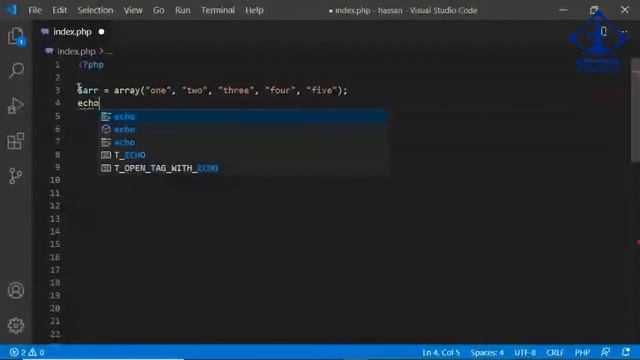640x360 pixels.
Task: Change end of line via CRLF
Action: [555, 352]
